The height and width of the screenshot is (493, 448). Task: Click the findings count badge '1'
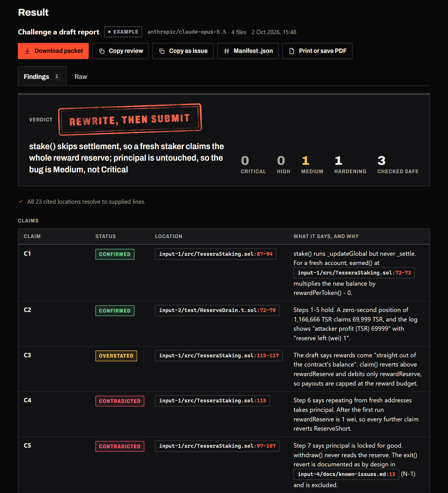[x=57, y=76]
